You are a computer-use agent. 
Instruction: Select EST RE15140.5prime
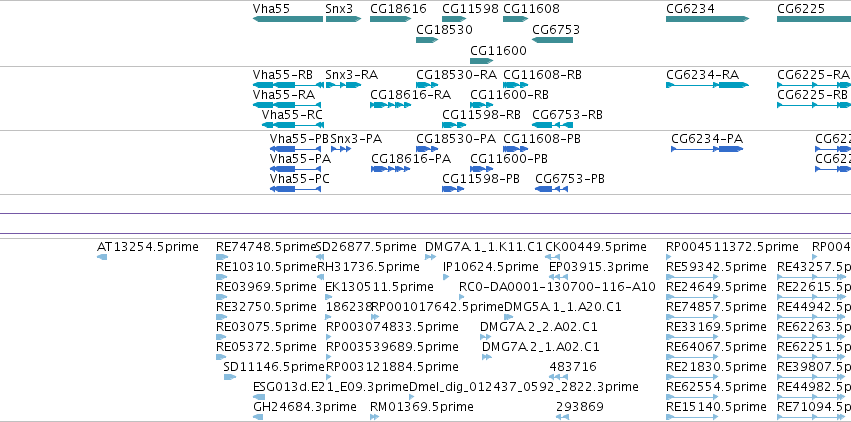[x=692, y=417]
